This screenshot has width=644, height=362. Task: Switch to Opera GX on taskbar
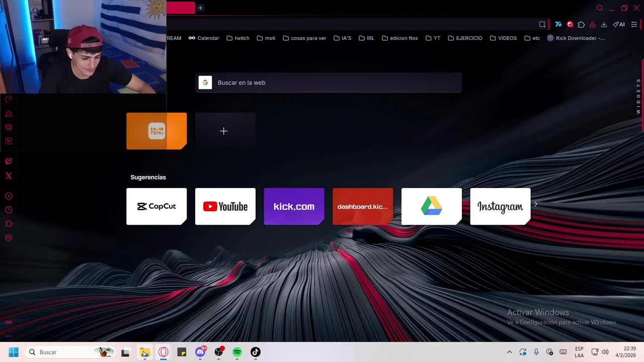[x=164, y=352]
